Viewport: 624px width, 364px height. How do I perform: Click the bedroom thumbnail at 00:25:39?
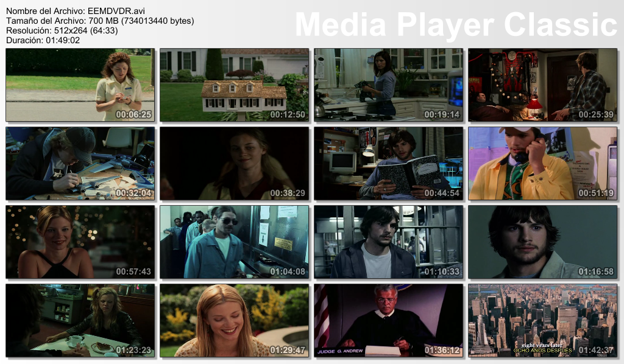[x=542, y=85]
